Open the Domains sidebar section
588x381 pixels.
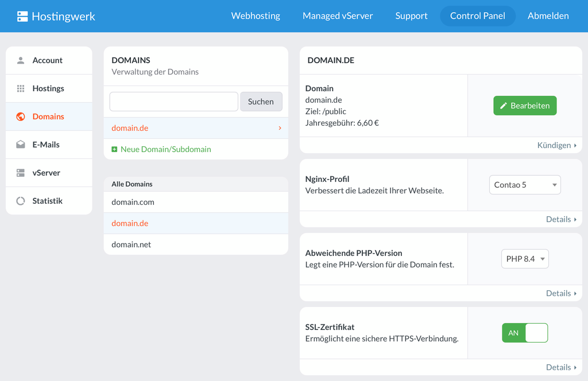click(49, 116)
